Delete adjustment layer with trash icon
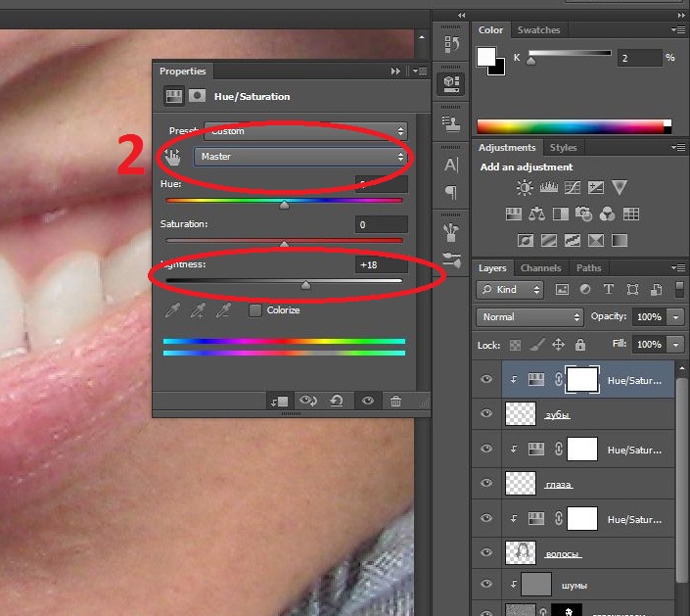Image resolution: width=690 pixels, height=616 pixels. (395, 402)
